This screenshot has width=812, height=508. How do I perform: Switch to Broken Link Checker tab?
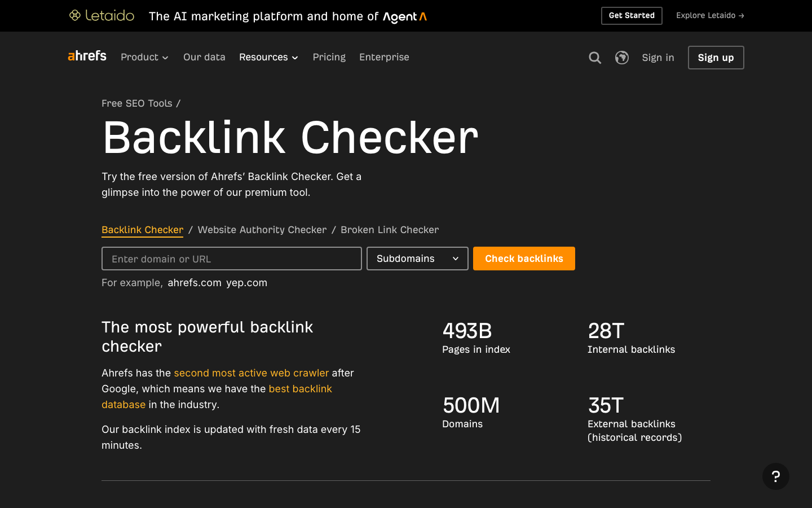coord(390,230)
